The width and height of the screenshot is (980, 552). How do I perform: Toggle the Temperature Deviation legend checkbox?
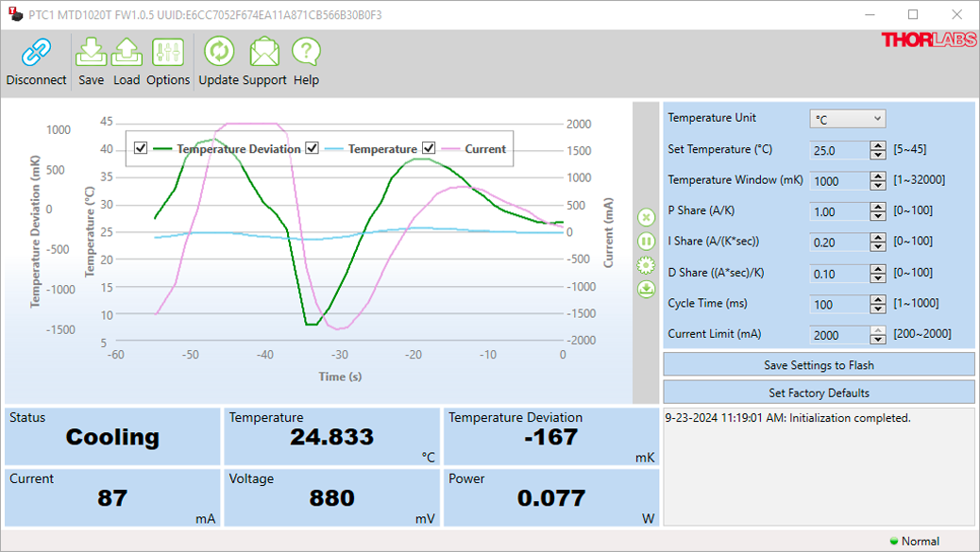coord(141,148)
